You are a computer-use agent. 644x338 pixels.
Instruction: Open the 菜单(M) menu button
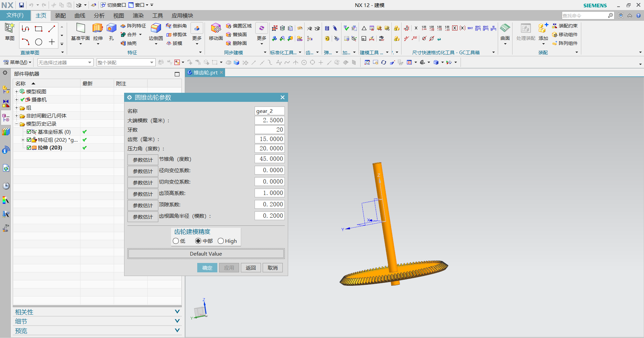17,62
